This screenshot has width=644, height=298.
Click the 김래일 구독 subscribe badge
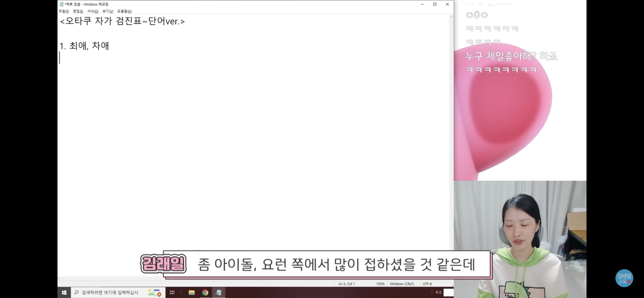[624, 278]
